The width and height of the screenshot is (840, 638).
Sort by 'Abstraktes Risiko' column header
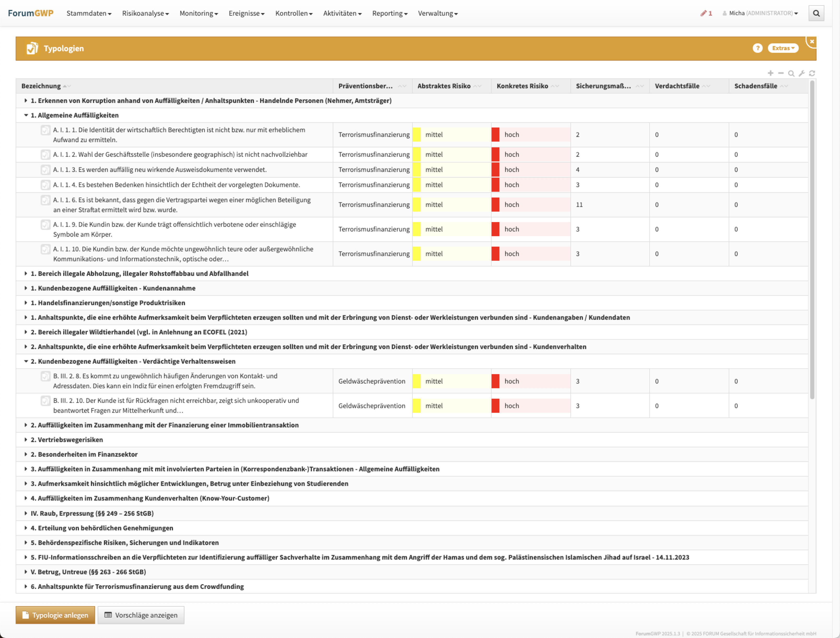(444, 86)
